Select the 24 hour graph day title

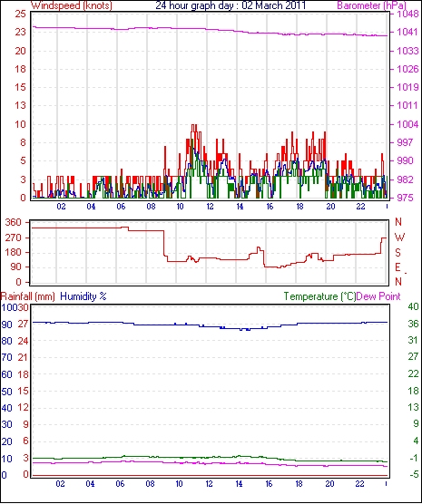pos(231,5)
